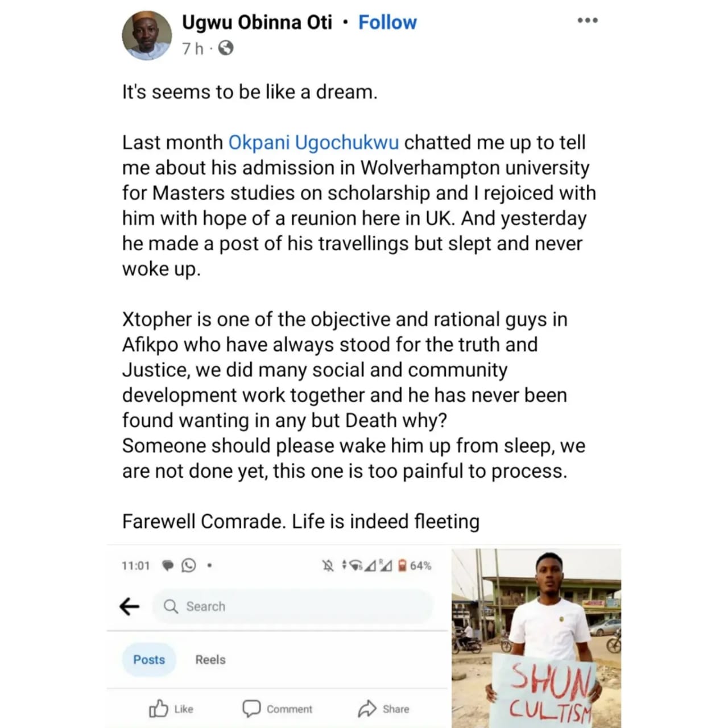Tap the WhatsApp notification icon
Image resolution: width=728 pixels, height=728 pixels.
click(188, 565)
